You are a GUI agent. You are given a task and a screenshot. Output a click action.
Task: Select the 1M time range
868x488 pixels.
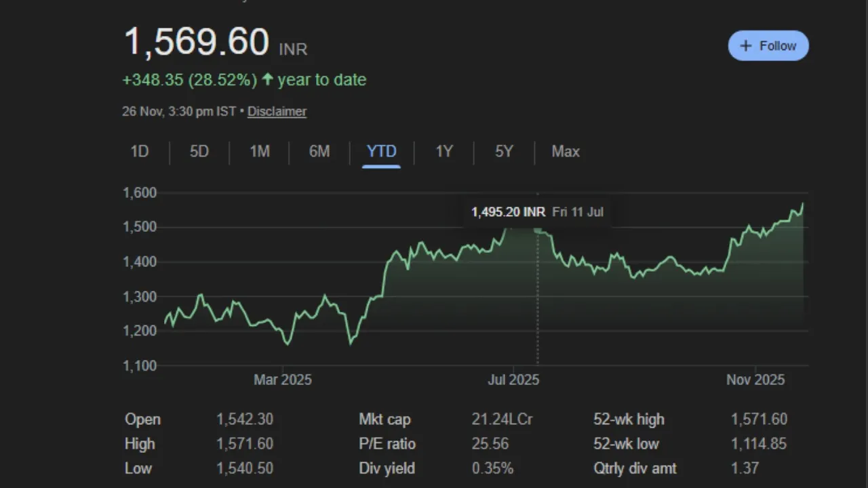tap(260, 151)
